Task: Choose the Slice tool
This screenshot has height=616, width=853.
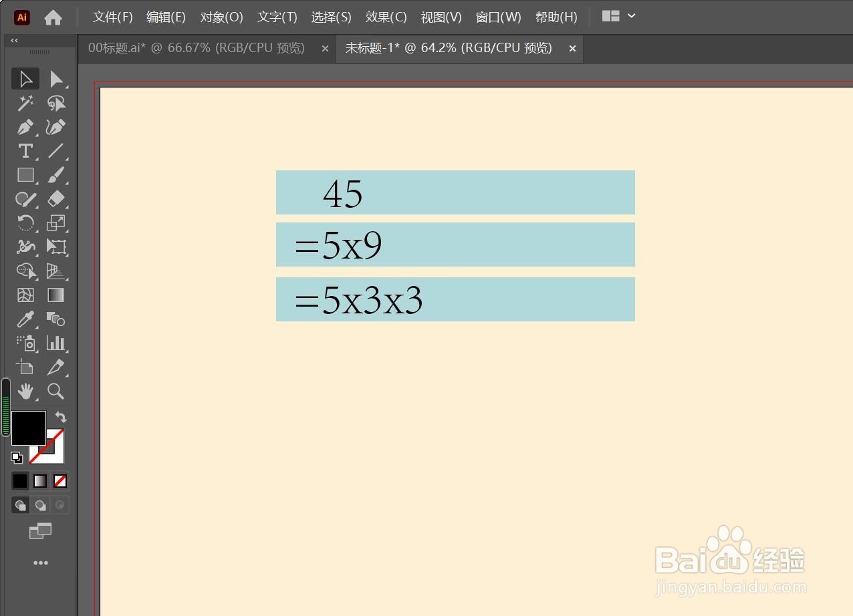Action: [56, 367]
